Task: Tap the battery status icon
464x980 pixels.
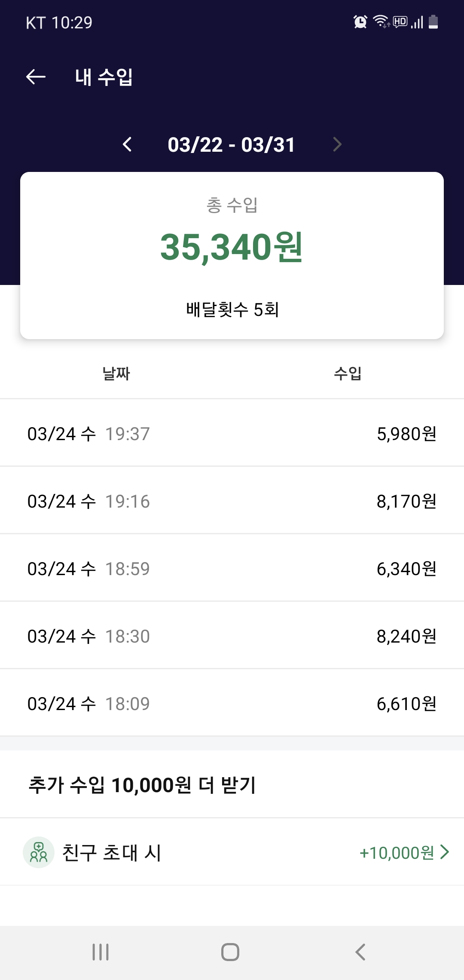Action: (x=433, y=21)
